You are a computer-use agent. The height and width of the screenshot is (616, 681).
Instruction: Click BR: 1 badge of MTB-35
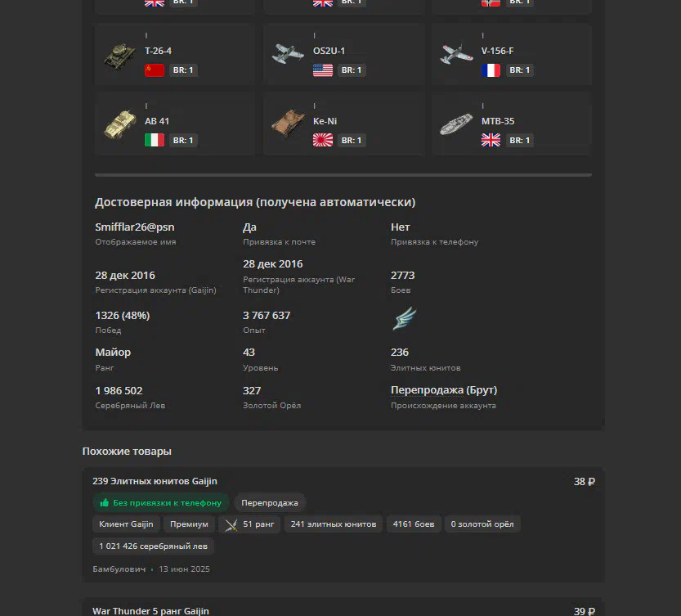point(519,141)
